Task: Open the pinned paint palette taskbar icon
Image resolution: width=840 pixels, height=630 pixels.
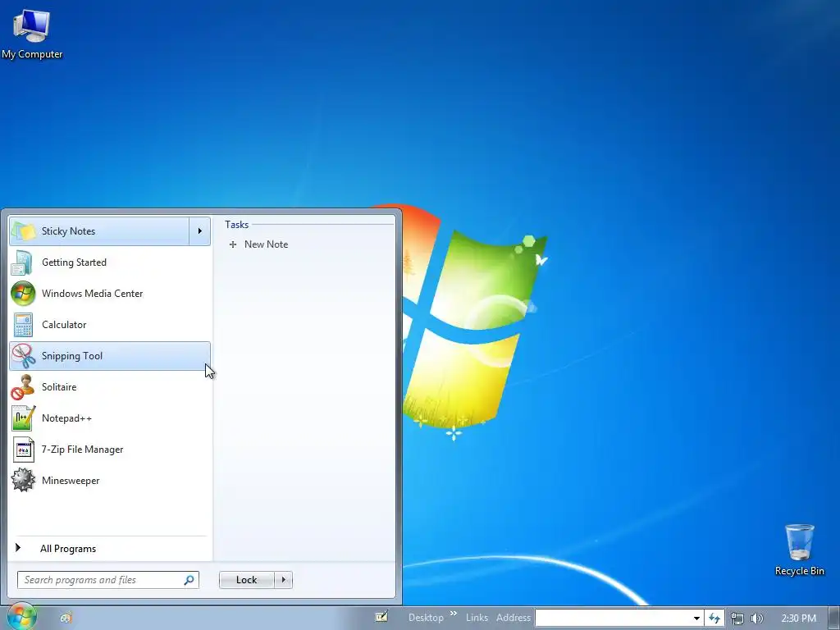Action: [66, 619]
